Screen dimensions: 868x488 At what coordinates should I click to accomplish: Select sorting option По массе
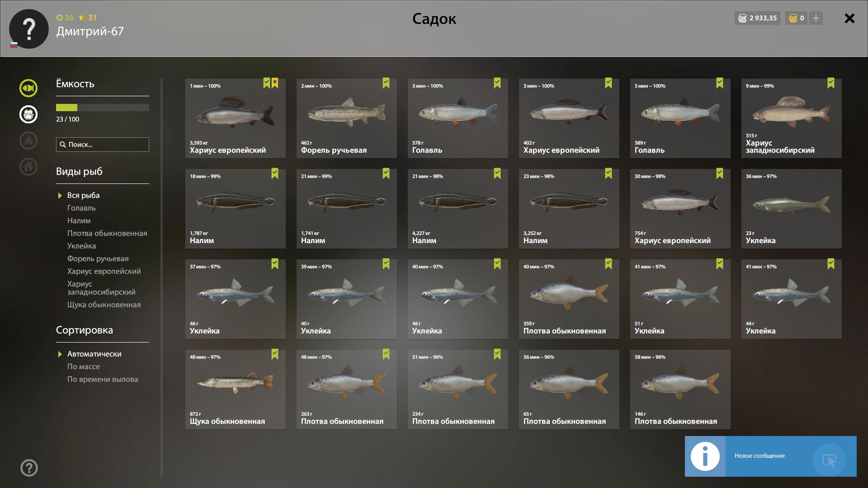coord(84,366)
